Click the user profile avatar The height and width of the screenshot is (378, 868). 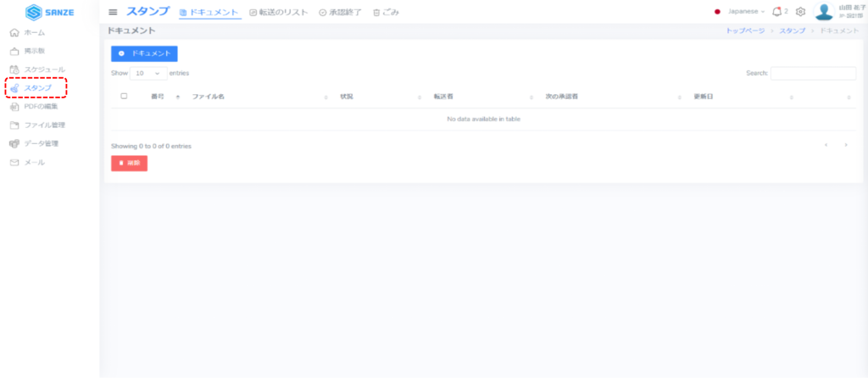pyautogui.click(x=823, y=12)
